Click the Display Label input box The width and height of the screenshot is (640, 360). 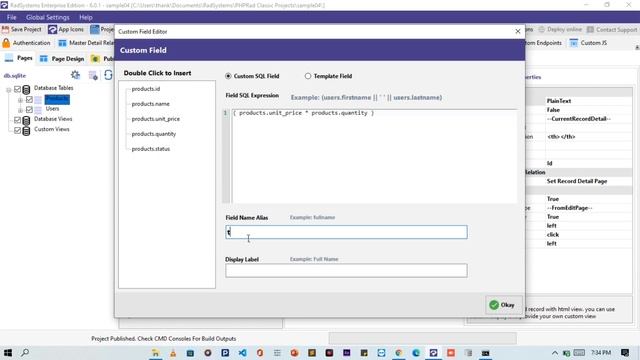[x=346, y=271]
